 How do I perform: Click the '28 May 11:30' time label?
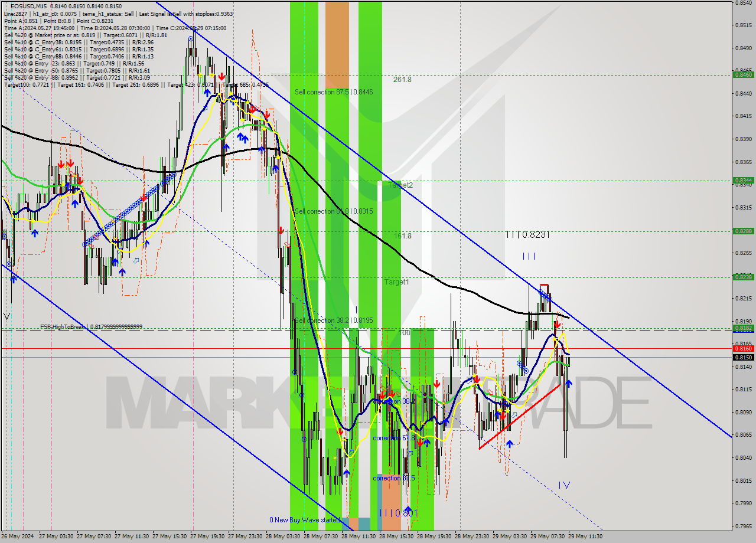click(x=359, y=537)
